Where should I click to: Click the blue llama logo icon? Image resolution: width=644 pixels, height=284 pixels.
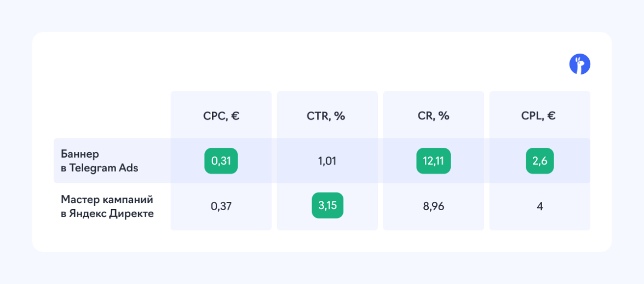pyautogui.click(x=580, y=65)
